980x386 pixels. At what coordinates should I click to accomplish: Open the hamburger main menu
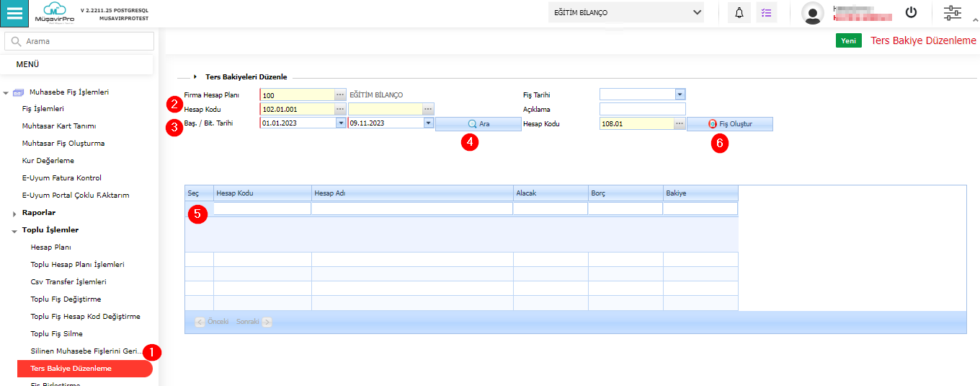pos(14,14)
